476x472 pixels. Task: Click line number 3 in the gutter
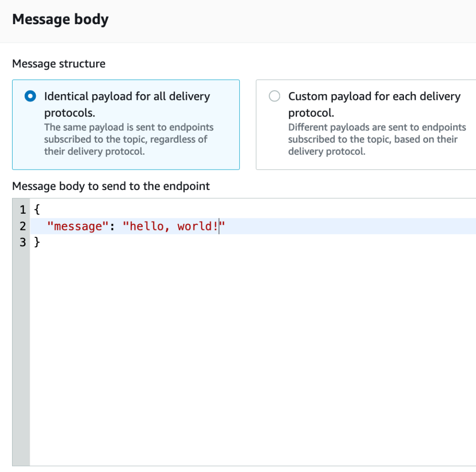click(x=23, y=243)
